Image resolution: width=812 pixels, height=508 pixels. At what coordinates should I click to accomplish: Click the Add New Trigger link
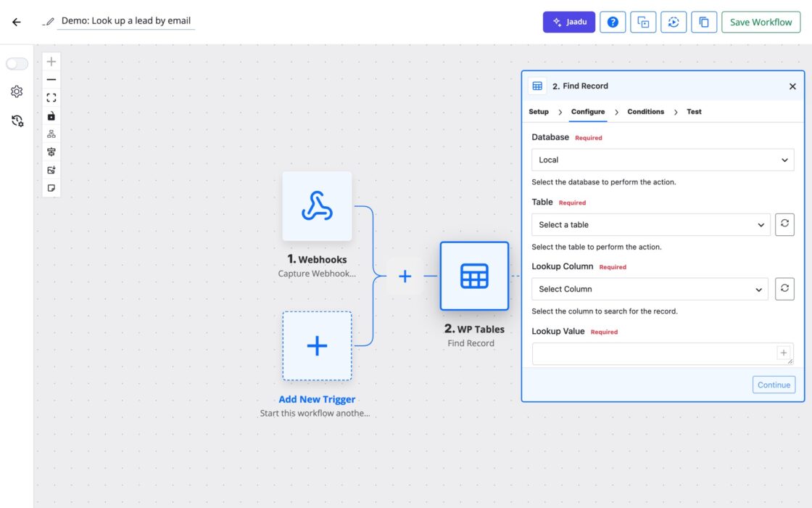coord(317,399)
